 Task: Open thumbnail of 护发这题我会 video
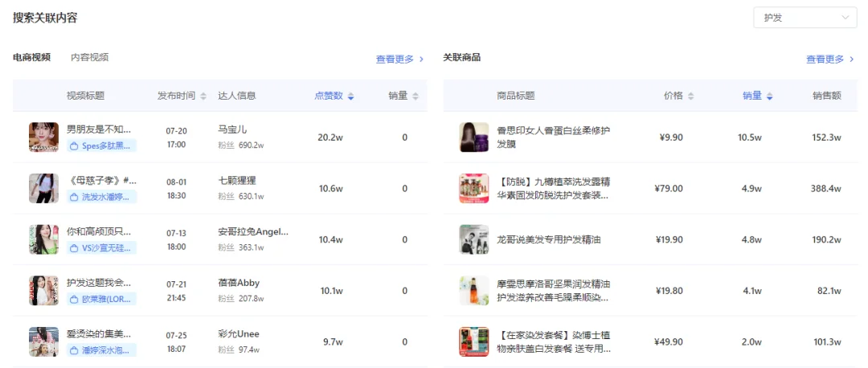pyautogui.click(x=43, y=291)
